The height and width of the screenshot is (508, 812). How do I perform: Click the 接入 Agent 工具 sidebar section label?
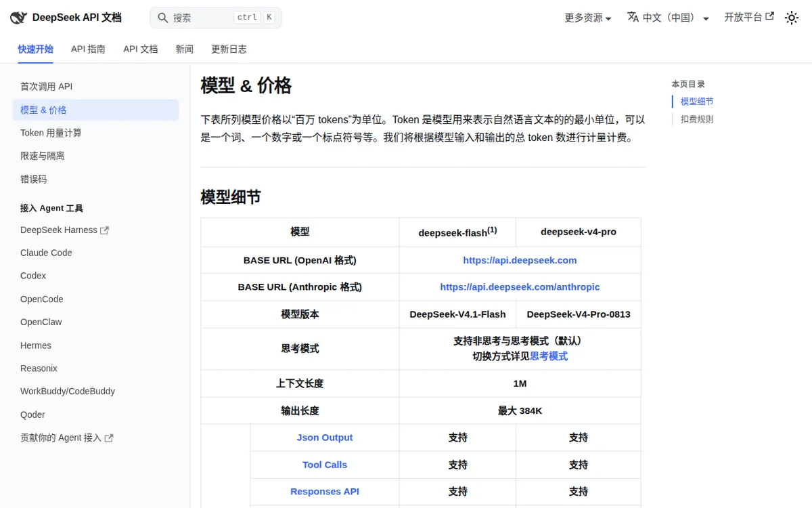(x=51, y=208)
